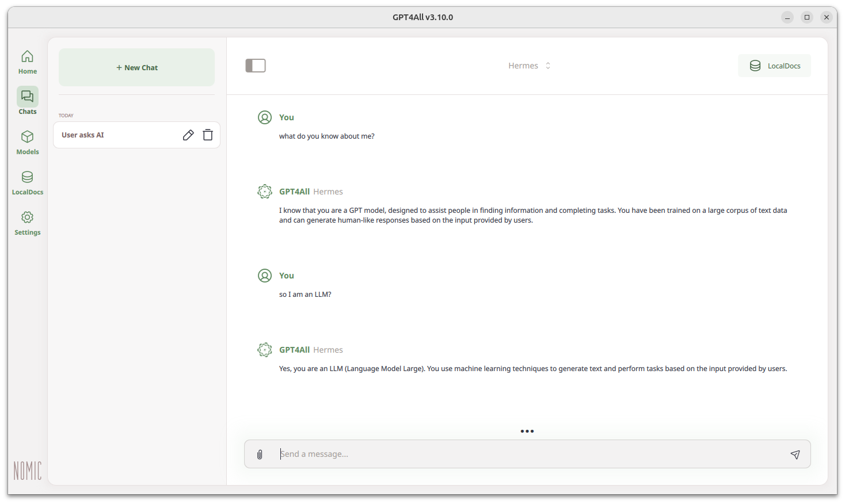Expand the Hermes model selector dropdown
845x504 pixels.
click(x=530, y=66)
